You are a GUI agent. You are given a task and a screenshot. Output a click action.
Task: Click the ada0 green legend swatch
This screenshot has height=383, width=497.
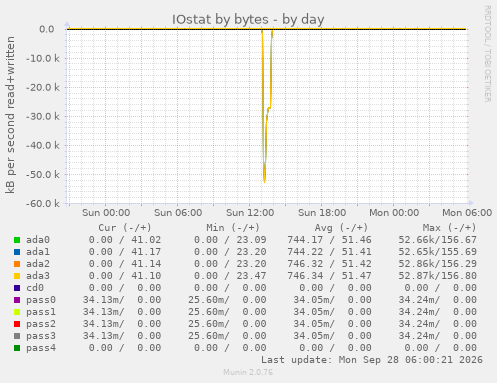point(17,240)
